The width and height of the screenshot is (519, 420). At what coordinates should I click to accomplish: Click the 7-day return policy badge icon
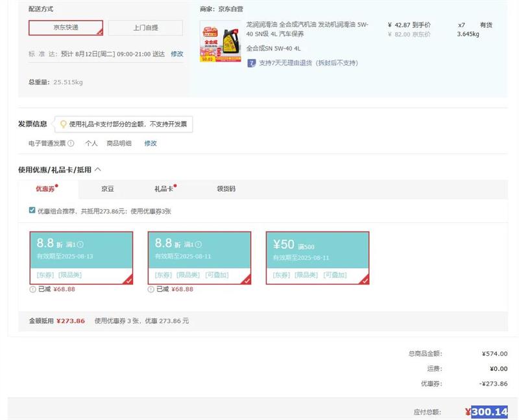[251, 63]
